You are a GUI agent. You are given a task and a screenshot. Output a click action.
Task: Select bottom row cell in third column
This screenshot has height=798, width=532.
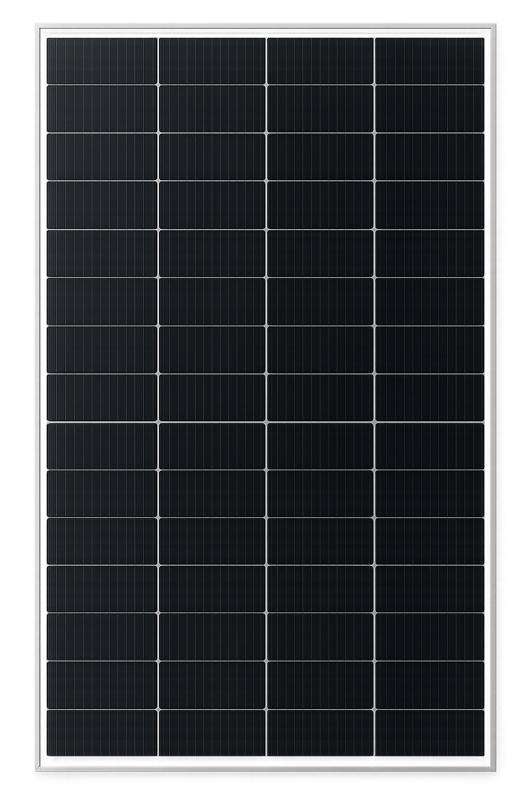(x=320, y=733)
